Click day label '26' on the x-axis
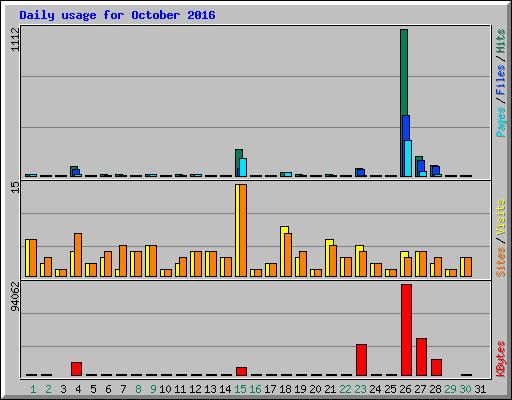The width and height of the screenshot is (512, 400). [405, 389]
